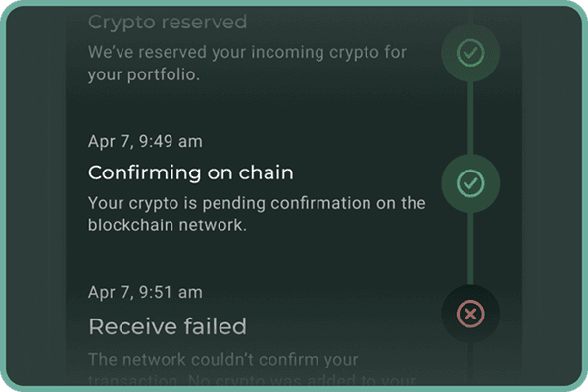Click the line "Your crypto is pending confirmation on the"
This screenshot has width=588, height=392.
(x=257, y=204)
